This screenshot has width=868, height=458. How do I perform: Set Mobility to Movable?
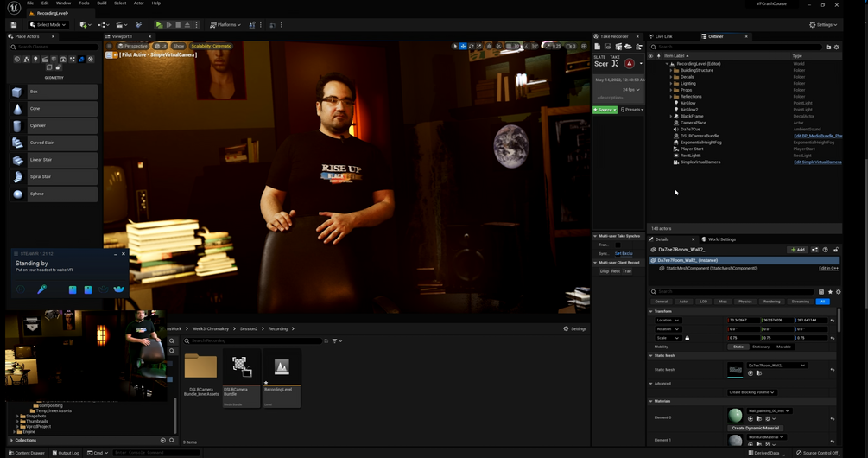click(x=784, y=347)
